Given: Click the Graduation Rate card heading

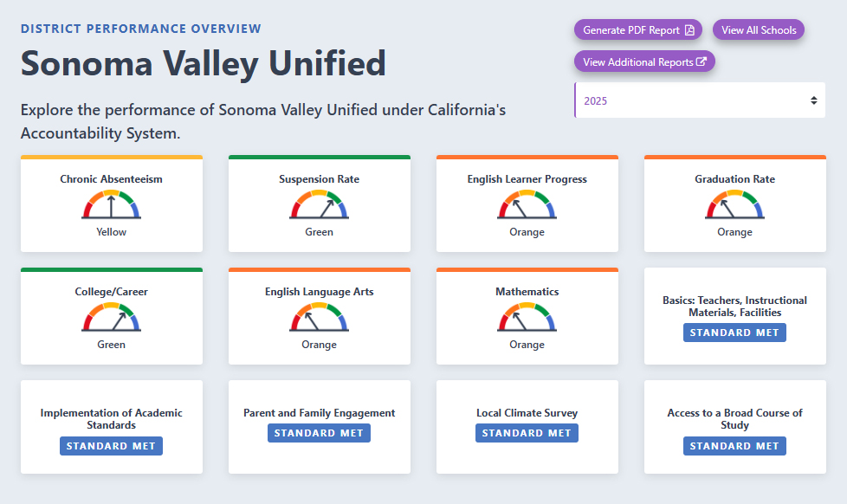Looking at the screenshot, I should coord(734,179).
